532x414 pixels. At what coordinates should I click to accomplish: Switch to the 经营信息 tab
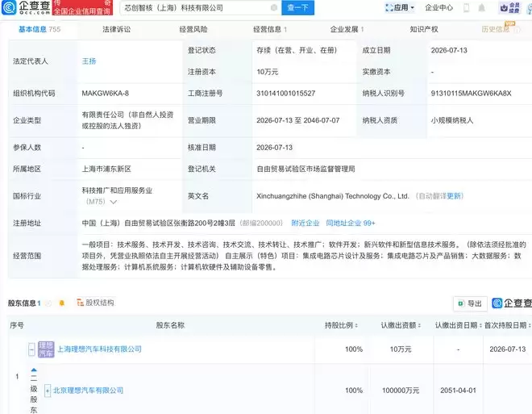(270, 29)
